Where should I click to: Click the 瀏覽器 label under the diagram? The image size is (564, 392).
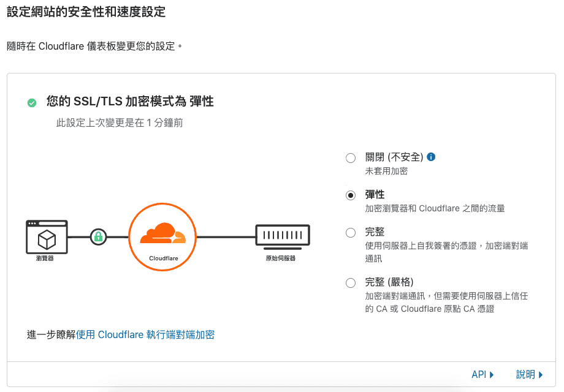[x=45, y=258]
